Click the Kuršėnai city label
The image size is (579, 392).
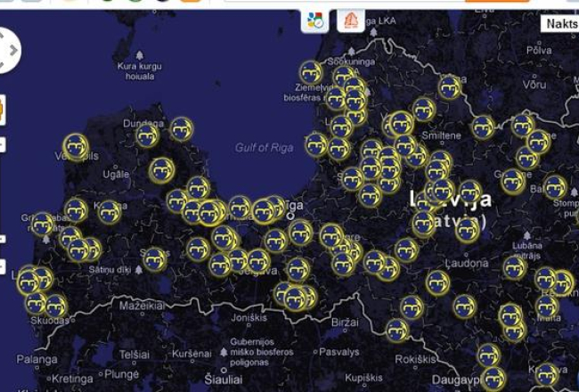tap(192, 354)
